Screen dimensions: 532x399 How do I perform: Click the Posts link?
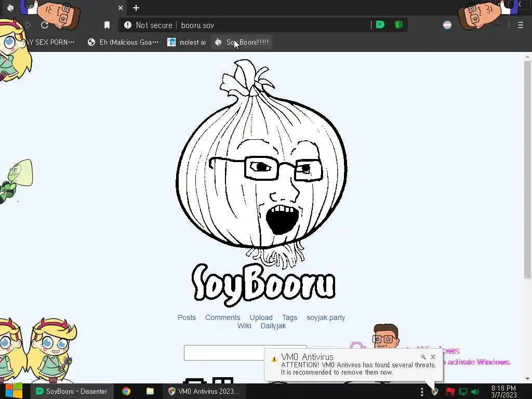click(187, 317)
